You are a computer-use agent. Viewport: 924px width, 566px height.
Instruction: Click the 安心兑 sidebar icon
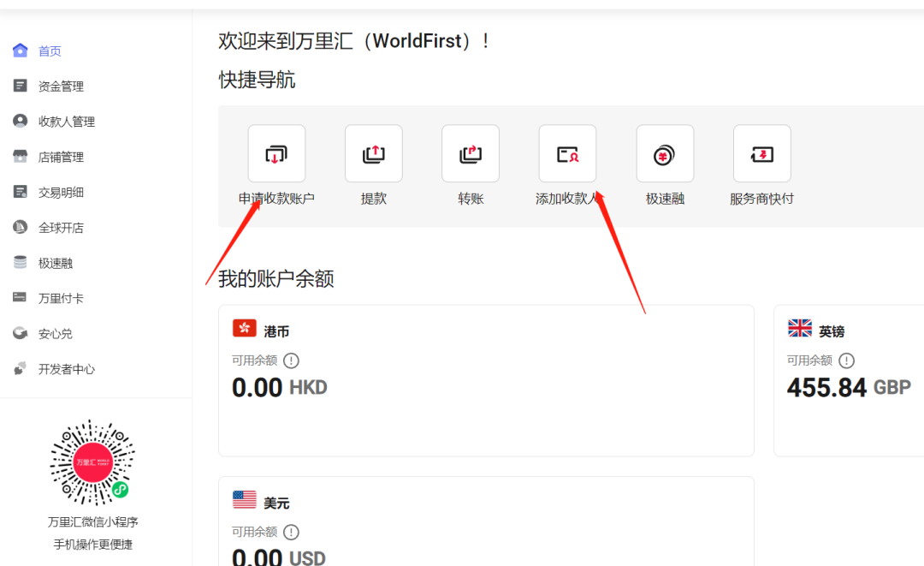pyautogui.click(x=20, y=333)
